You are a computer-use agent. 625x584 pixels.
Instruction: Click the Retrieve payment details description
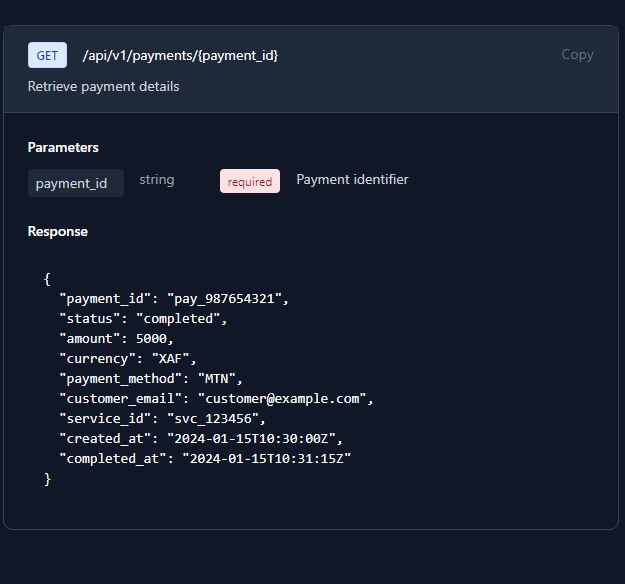point(104,86)
